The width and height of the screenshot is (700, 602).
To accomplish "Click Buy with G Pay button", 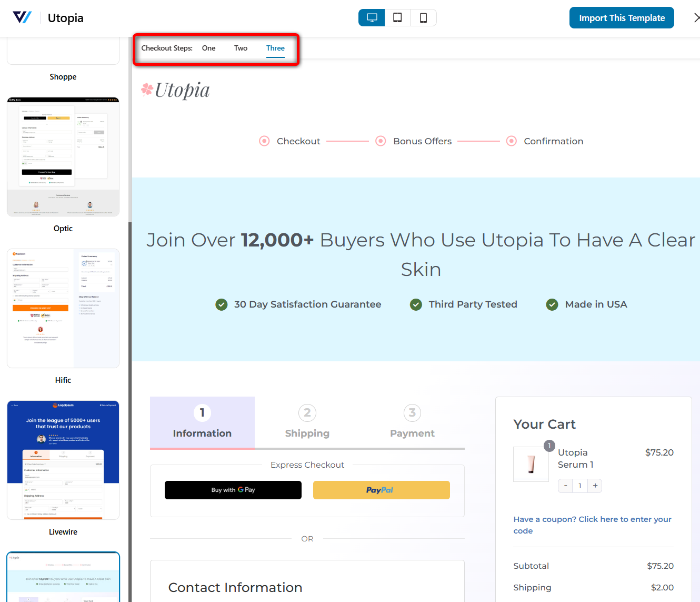I will 233,490.
